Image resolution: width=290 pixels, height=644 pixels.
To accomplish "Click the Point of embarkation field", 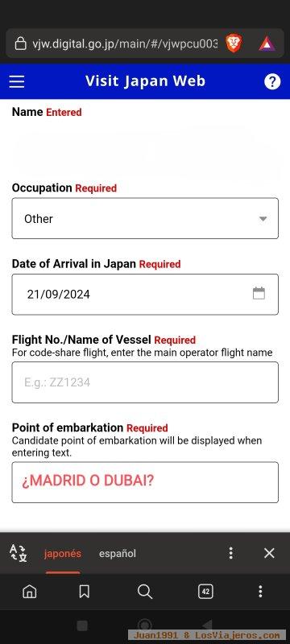I will (145, 482).
